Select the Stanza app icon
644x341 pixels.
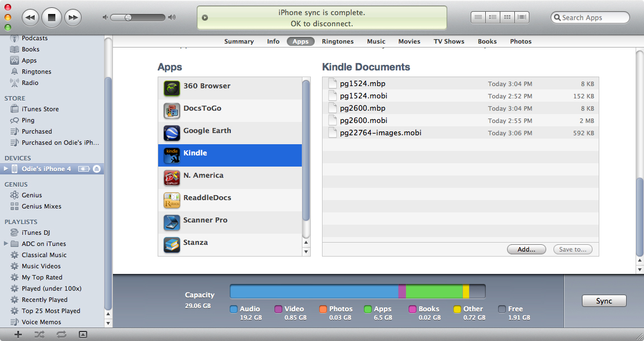(x=172, y=245)
